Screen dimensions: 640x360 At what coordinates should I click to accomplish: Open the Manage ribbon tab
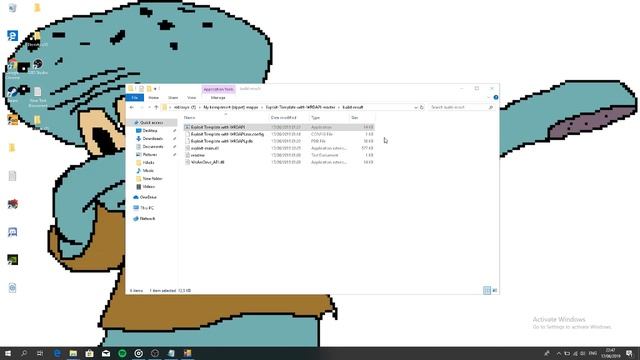(x=218, y=98)
